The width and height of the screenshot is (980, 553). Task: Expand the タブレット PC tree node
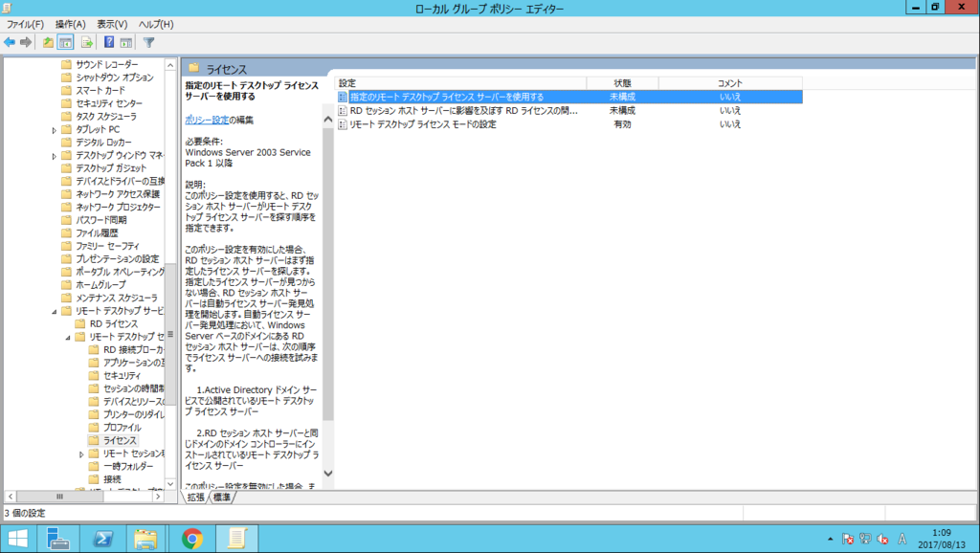54,130
